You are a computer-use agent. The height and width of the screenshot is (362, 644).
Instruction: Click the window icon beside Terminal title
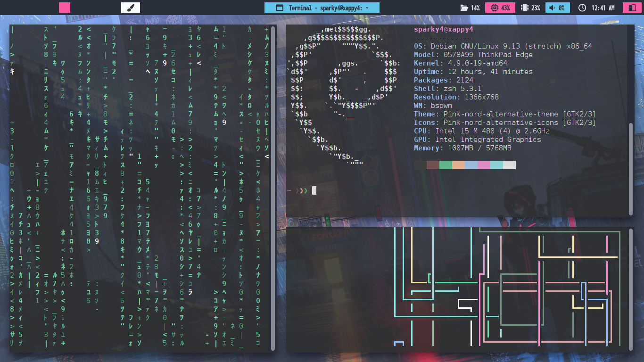click(x=279, y=8)
